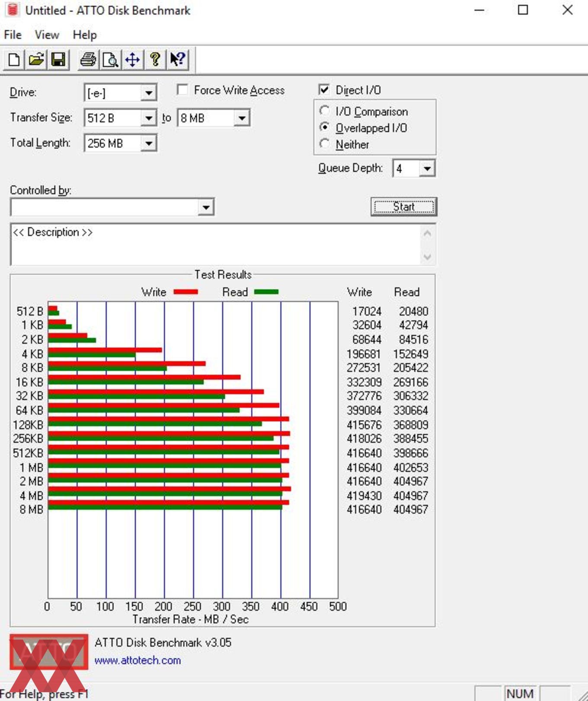Viewport: 588px width, 701px height.
Task: Choose the Neither radio option
Action: click(324, 144)
